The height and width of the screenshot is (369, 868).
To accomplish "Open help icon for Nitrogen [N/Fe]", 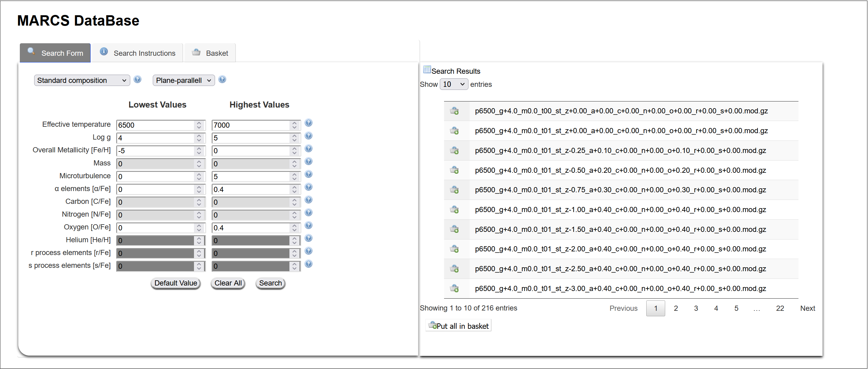I will coord(308,212).
